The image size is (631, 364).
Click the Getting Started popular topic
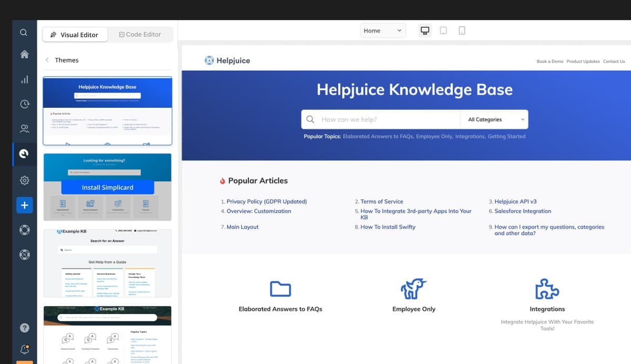point(506,137)
